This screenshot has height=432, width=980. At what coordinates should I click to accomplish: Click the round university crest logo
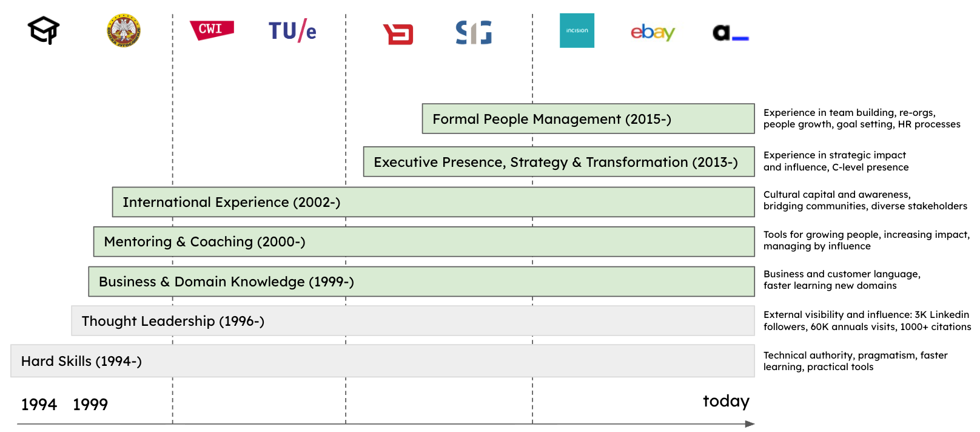click(x=124, y=30)
